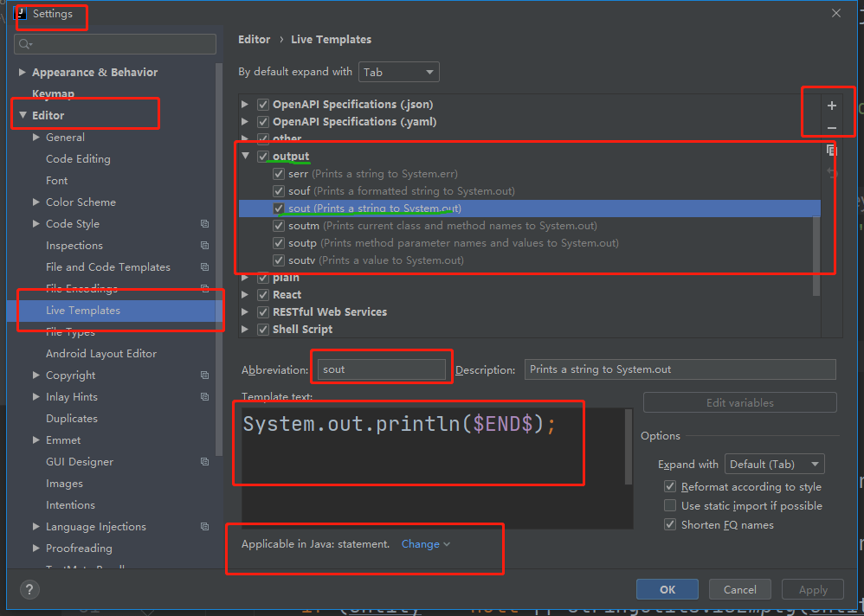Viewport: 864px width, 616px height.
Task: Click the project icon next to Code Style
Action: pos(204,223)
